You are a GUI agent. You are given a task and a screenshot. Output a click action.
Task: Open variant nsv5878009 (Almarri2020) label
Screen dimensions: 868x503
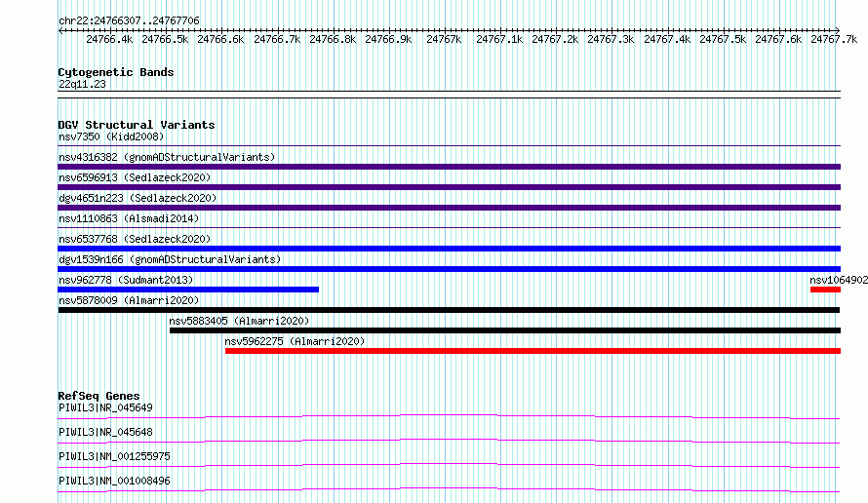click(x=129, y=300)
